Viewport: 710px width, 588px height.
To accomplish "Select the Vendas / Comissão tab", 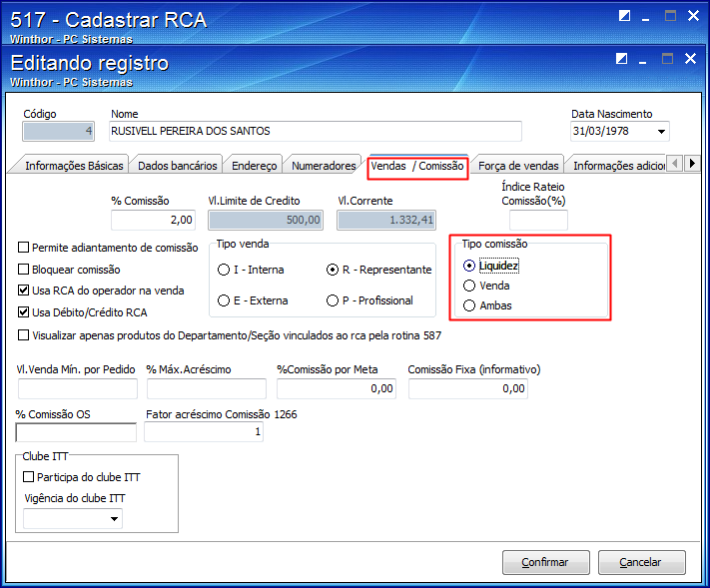I will point(417,166).
